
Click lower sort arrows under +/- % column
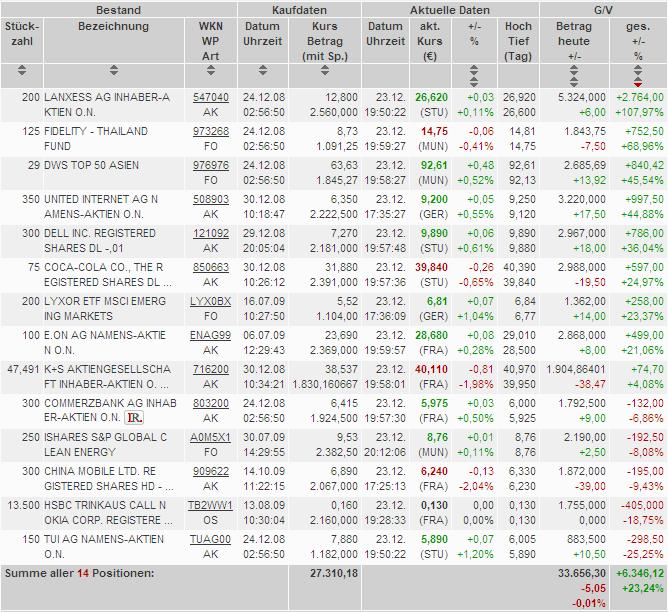[x=474, y=82]
